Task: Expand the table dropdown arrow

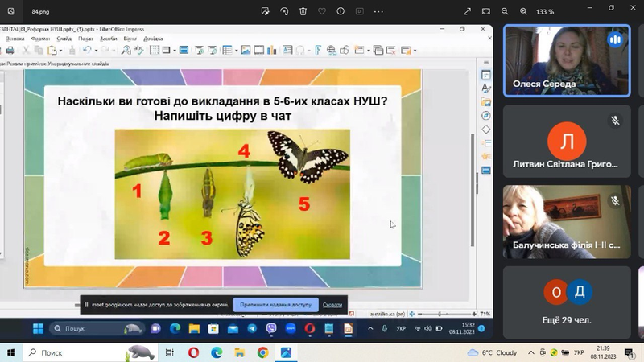Action: point(236,51)
